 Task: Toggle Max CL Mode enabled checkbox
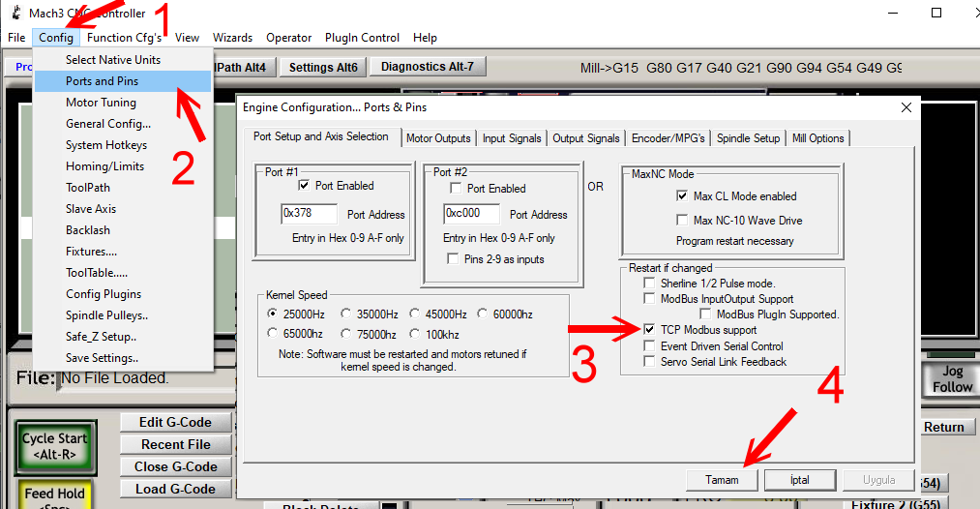[682, 195]
